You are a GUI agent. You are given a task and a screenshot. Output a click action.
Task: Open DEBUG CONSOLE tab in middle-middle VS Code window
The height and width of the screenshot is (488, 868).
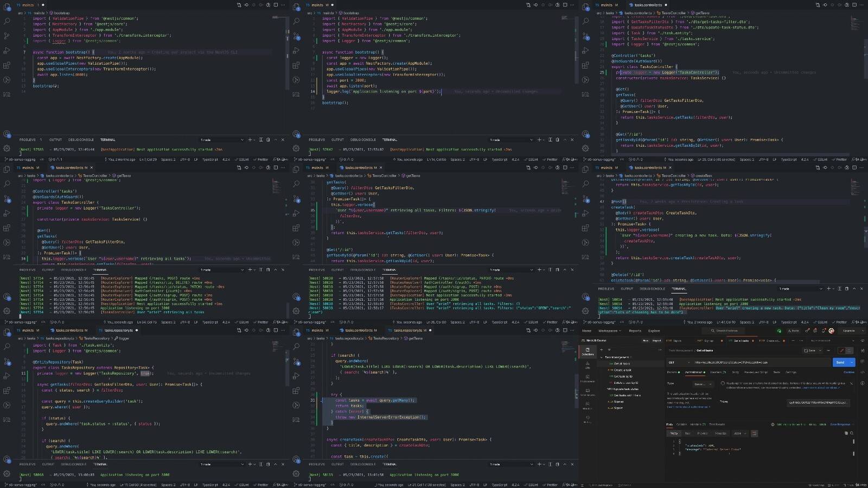(x=363, y=270)
